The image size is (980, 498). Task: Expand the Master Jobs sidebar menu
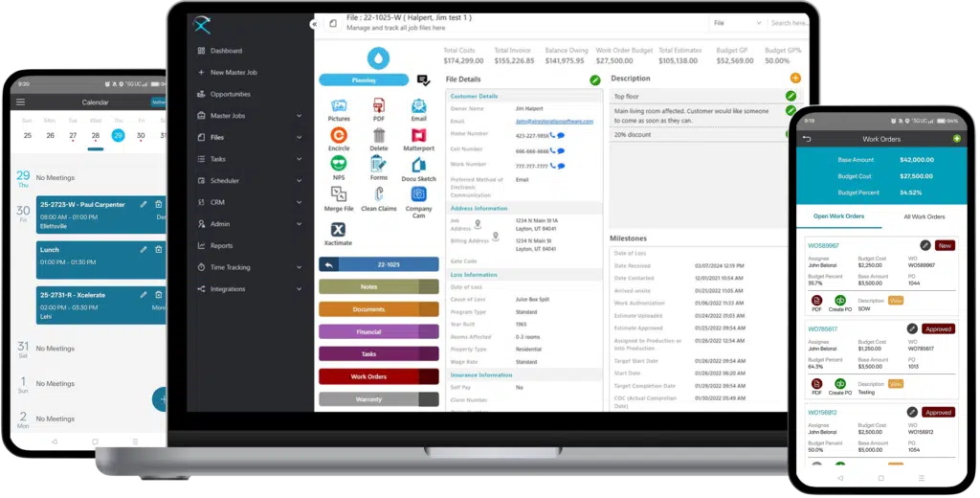pos(299,116)
